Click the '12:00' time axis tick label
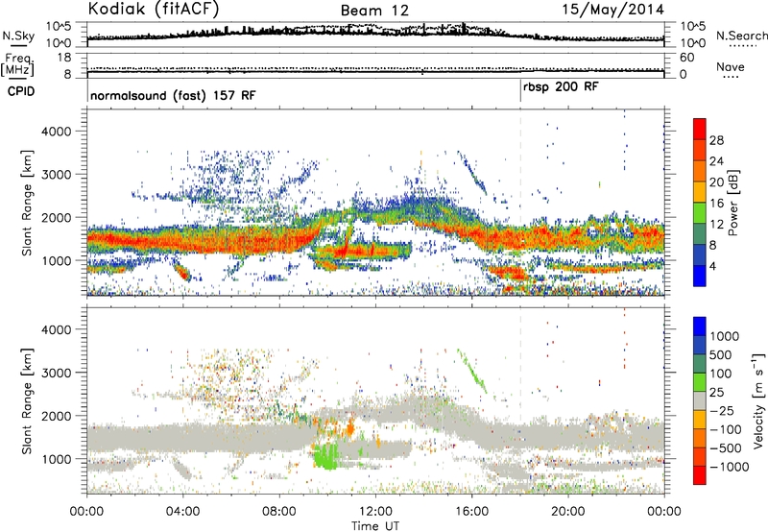Screen dimensions: 768x532 click(x=375, y=512)
